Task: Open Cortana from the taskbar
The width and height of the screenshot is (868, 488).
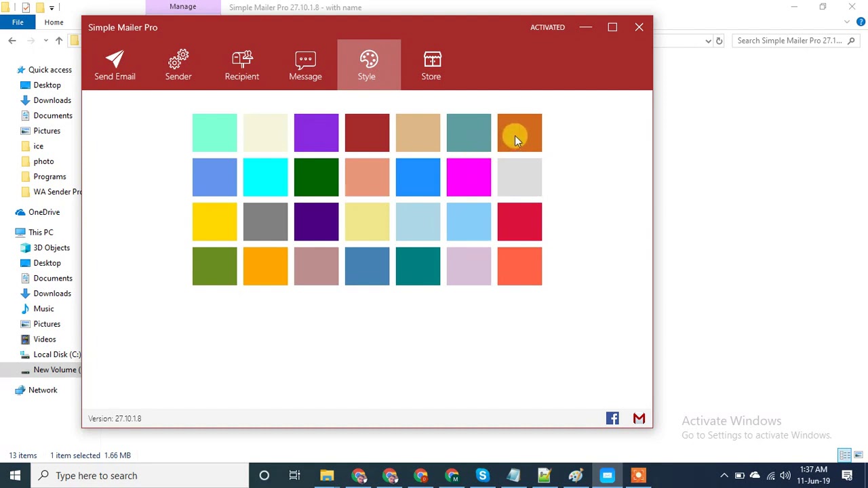Action: coord(264,475)
